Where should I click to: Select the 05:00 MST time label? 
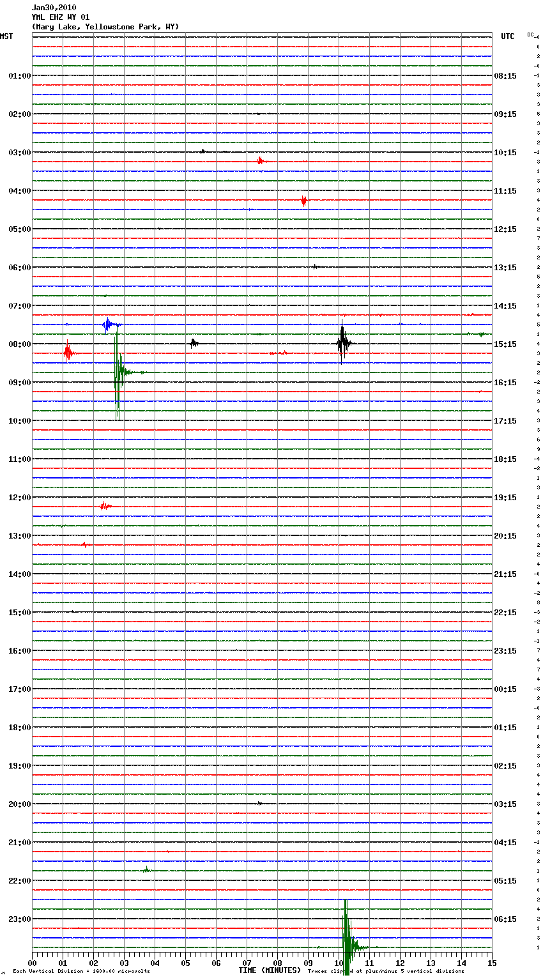coord(20,229)
